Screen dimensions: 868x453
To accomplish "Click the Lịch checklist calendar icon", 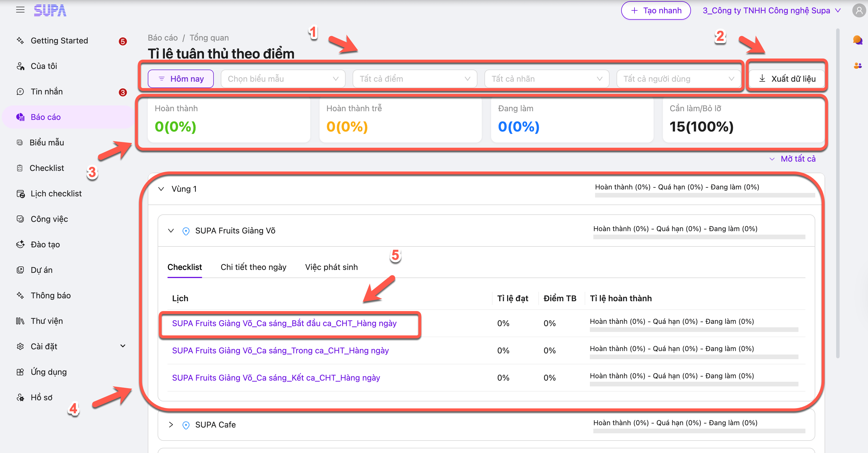I will click(20, 194).
